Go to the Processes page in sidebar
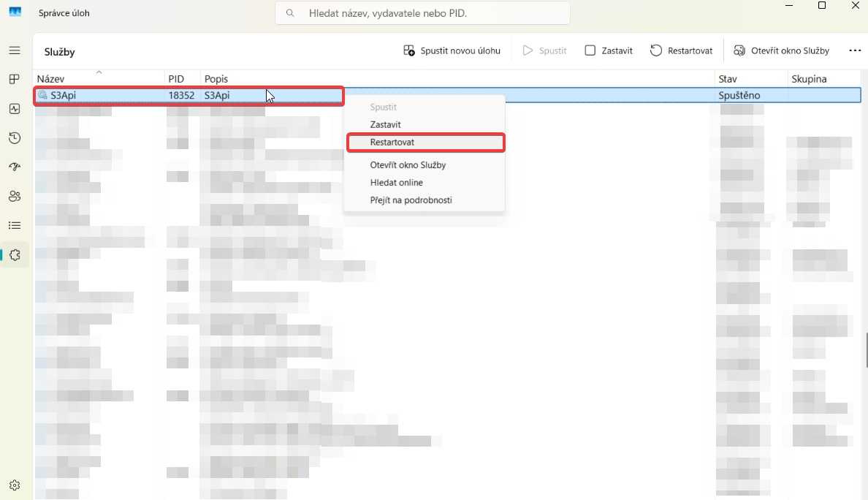868x500 pixels. coord(15,79)
